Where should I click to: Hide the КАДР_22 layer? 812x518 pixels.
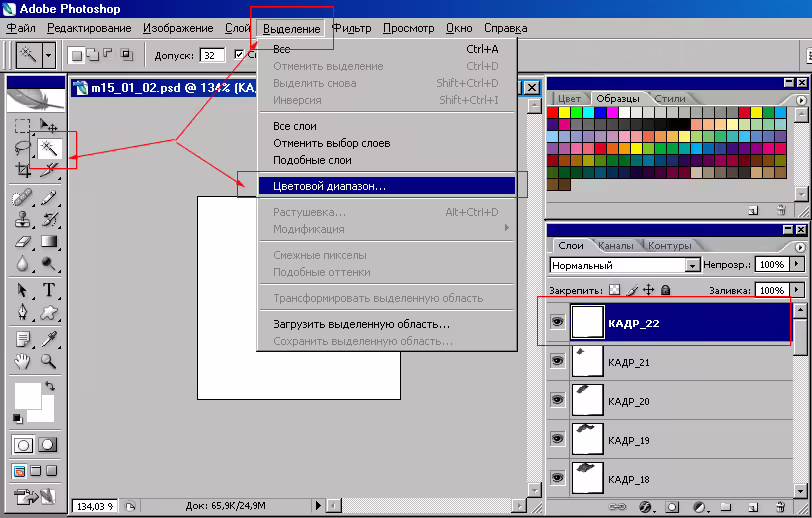pyautogui.click(x=557, y=322)
